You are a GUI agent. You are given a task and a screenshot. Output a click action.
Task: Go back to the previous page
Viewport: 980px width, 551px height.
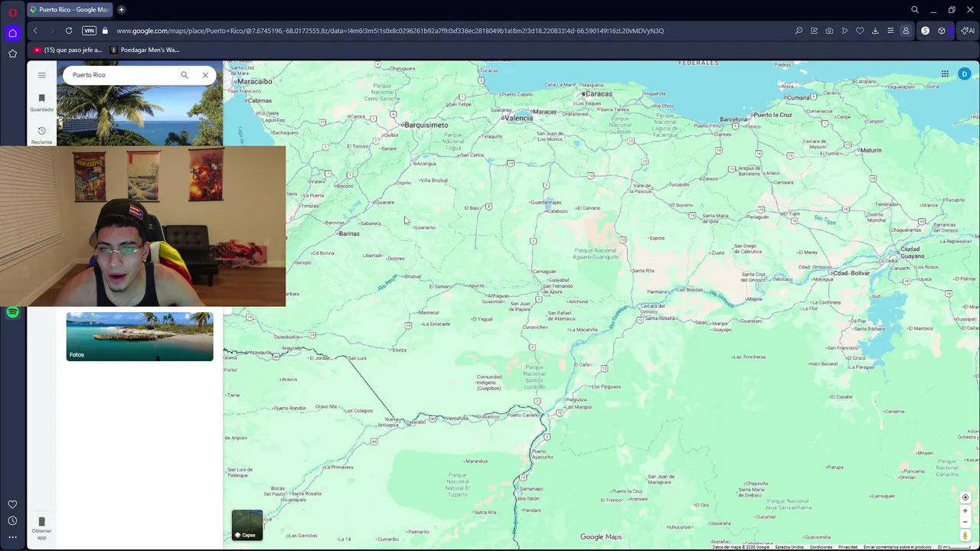[35, 31]
